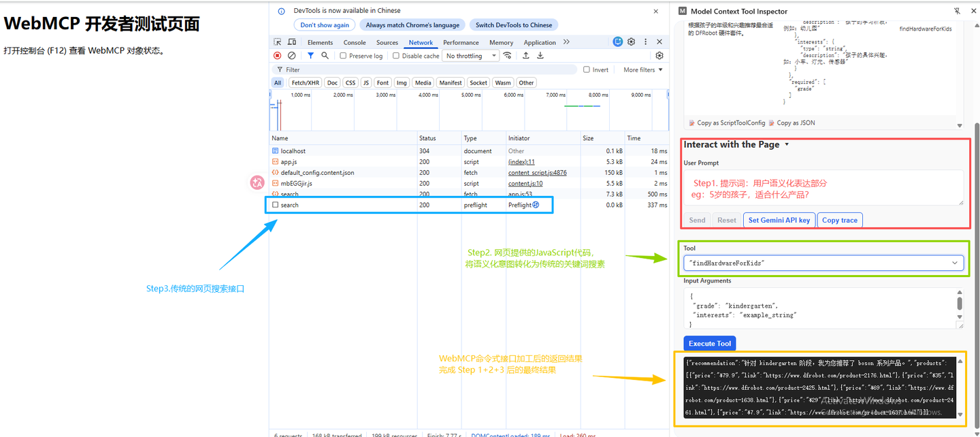Collapse the Interact with the Page section
980x437 pixels.
click(787, 144)
